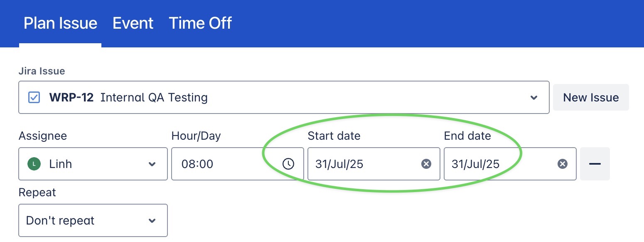
Task: Click Linh's green avatar icon
Action: [33, 164]
